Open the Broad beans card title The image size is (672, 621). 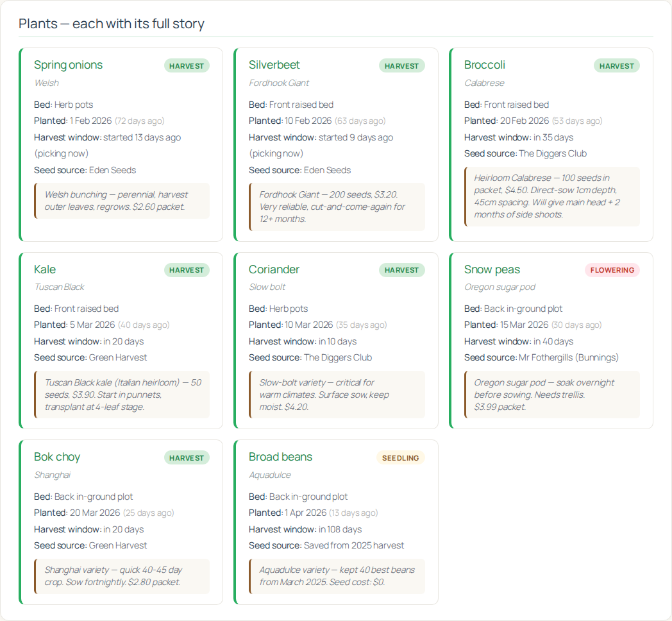pos(280,457)
